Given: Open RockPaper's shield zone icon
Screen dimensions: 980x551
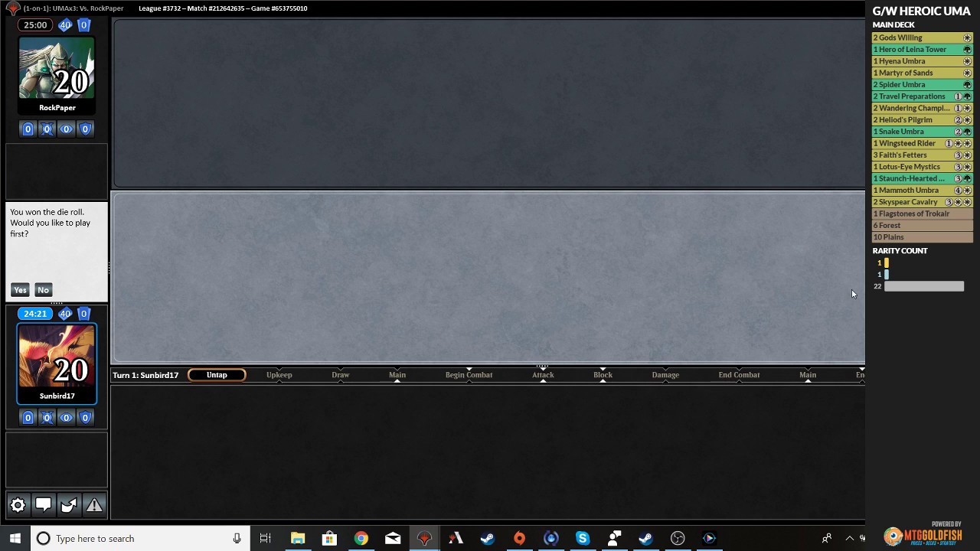Looking at the screenshot, I should pos(85,129).
